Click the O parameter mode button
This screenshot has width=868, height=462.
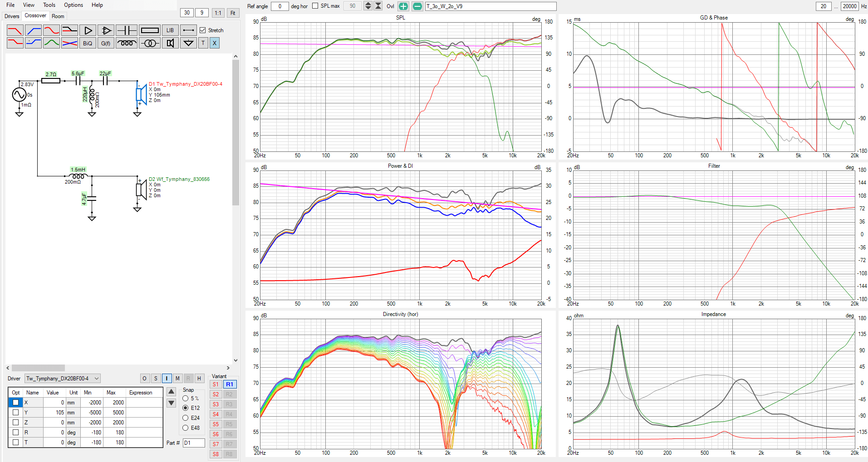[144, 379]
